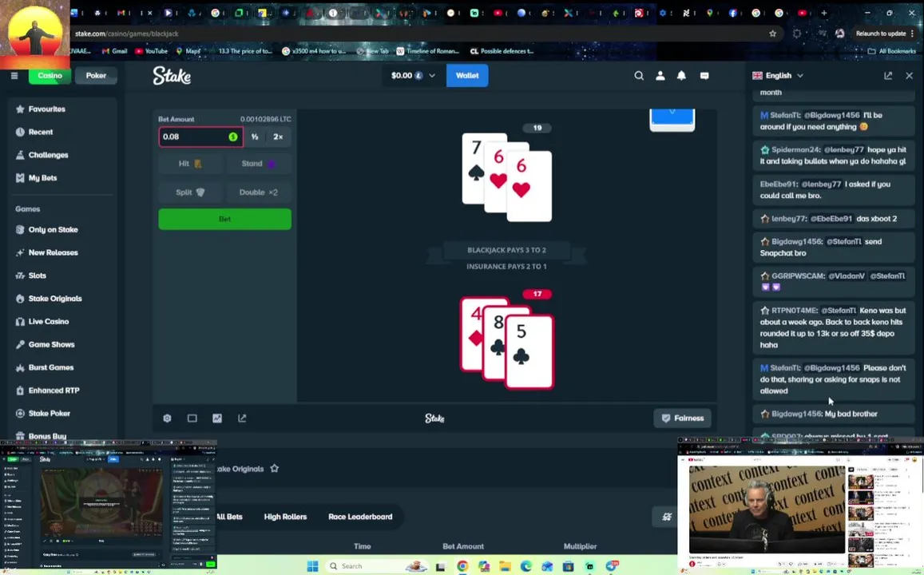The height and width of the screenshot is (575, 924).
Task: Open Stake Originals in the sidebar
Action: pos(61,299)
